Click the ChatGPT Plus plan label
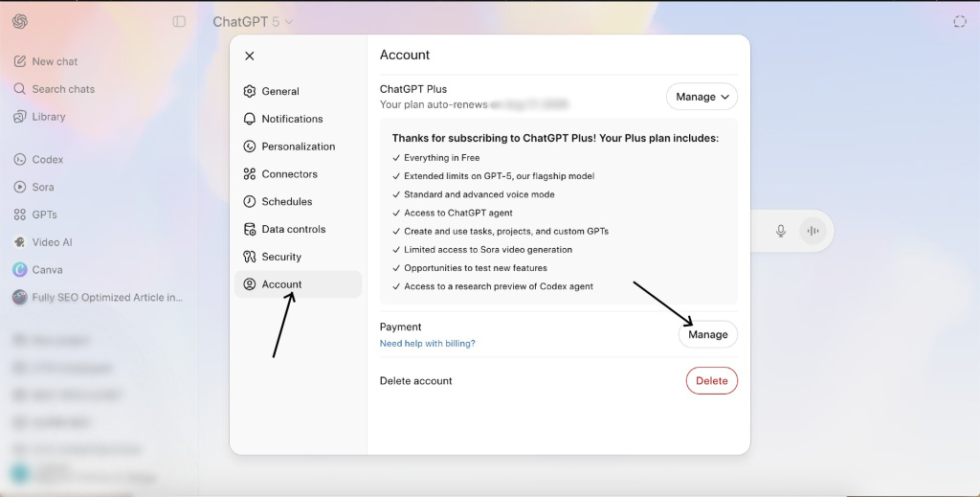The height and width of the screenshot is (497, 980). pyautogui.click(x=413, y=89)
